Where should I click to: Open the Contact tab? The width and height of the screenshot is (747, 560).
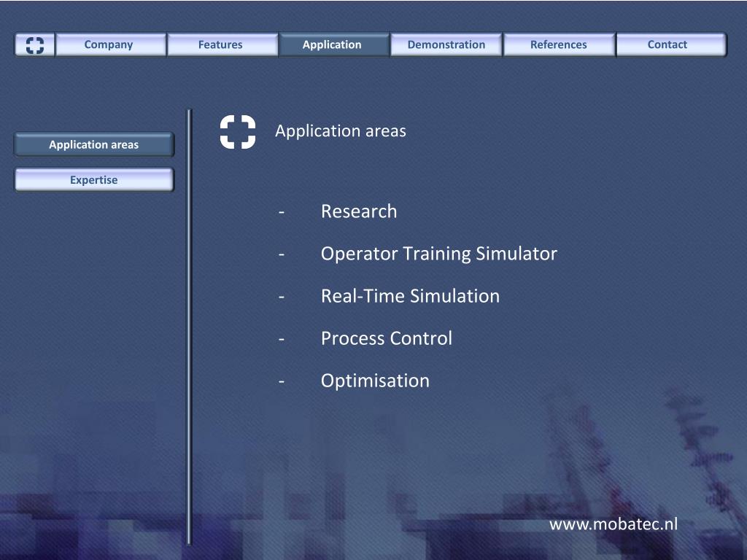pos(671,44)
